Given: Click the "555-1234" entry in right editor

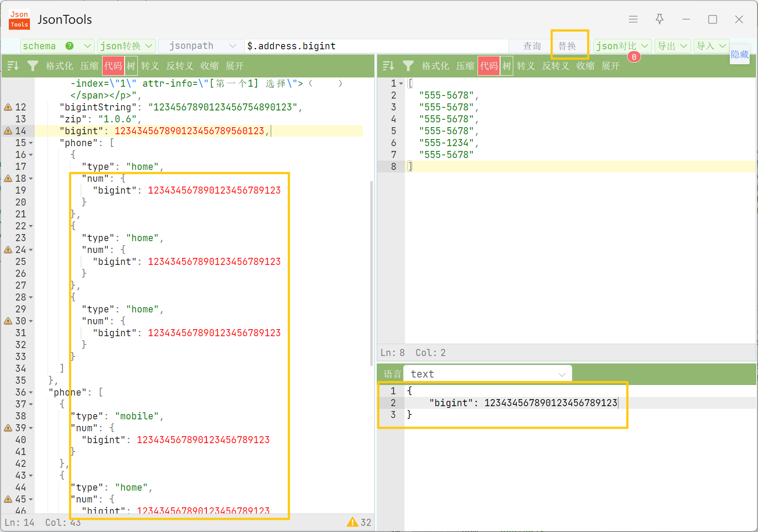Looking at the screenshot, I should pos(446,143).
